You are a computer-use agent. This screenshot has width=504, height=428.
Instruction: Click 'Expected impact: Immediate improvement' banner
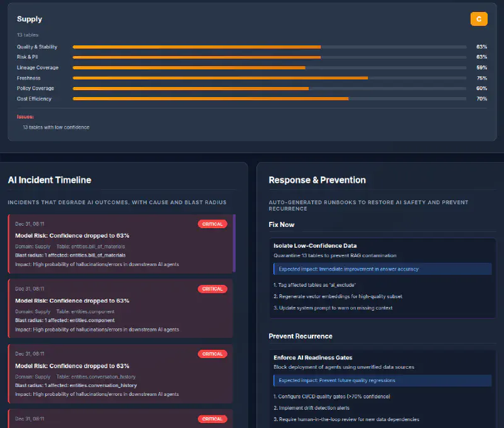click(x=382, y=269)
